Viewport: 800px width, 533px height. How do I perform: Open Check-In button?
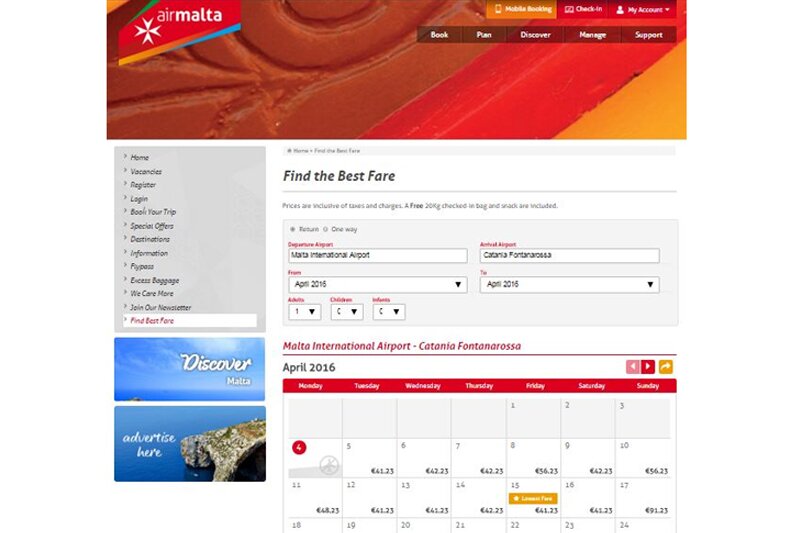[583, 9]
